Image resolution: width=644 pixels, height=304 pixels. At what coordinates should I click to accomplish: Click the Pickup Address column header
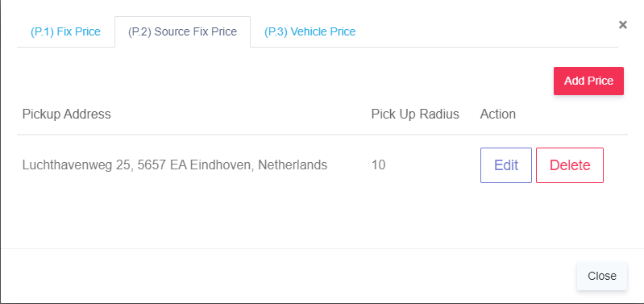pyautogui.click(x=67, y=114)
